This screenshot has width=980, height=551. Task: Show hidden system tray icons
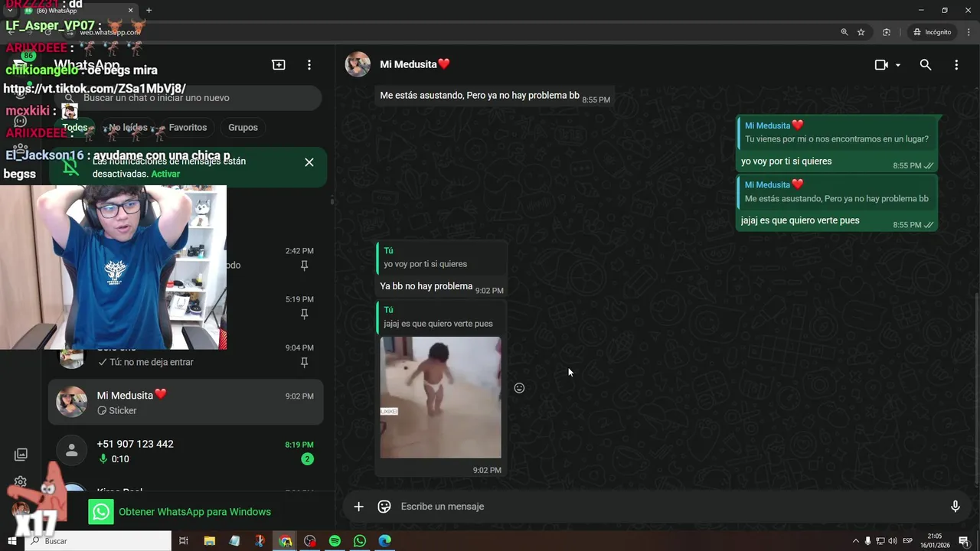coord(856,541)
